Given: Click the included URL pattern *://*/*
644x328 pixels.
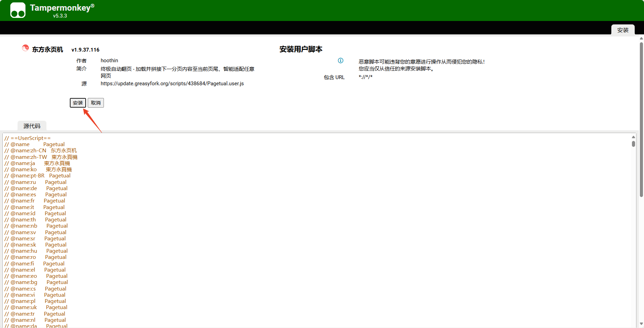Looking at the screenshot, I should click(366, 77).
